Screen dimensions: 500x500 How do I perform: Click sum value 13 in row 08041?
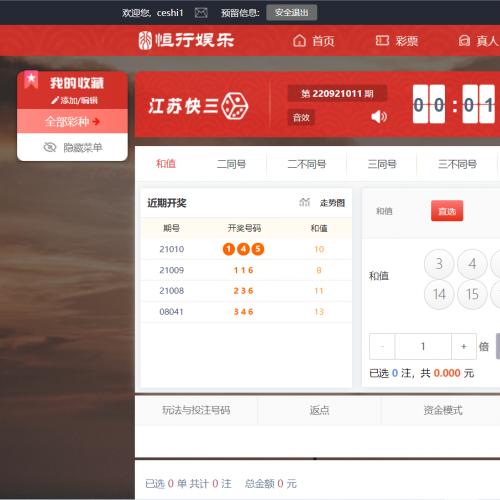[319, 312]
